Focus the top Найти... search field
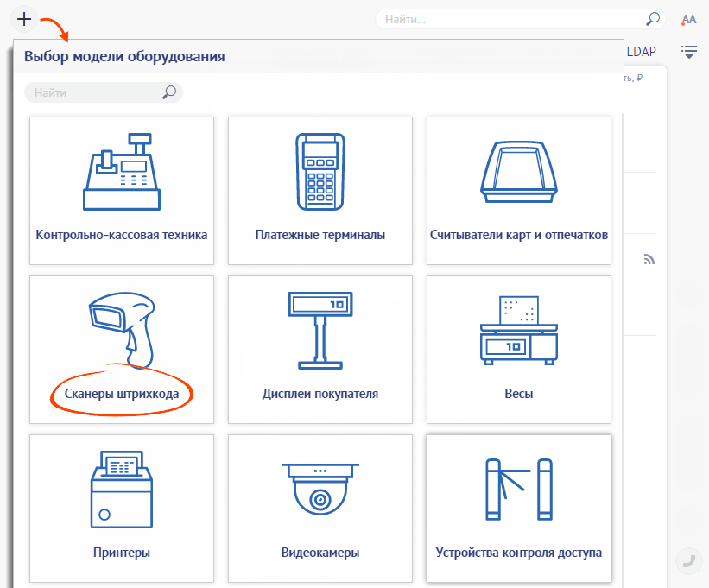 (x=521, y=20)
